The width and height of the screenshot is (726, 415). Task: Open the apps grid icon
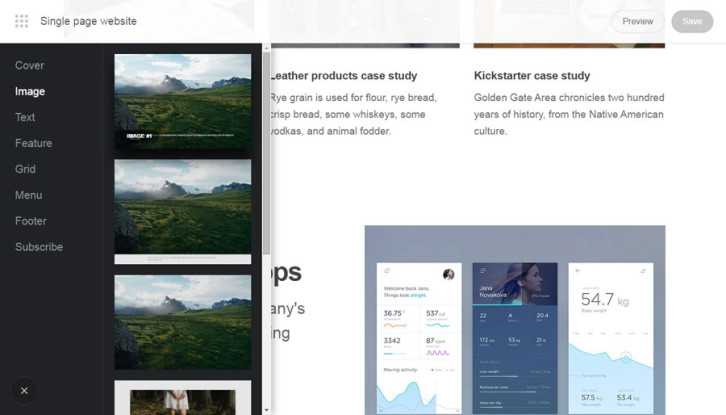point(21,21)
